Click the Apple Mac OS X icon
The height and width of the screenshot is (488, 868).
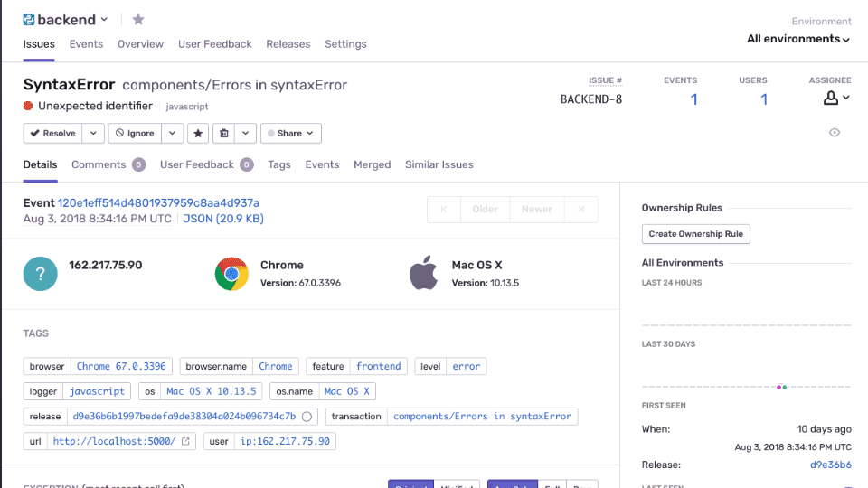[x=423, y=273]
